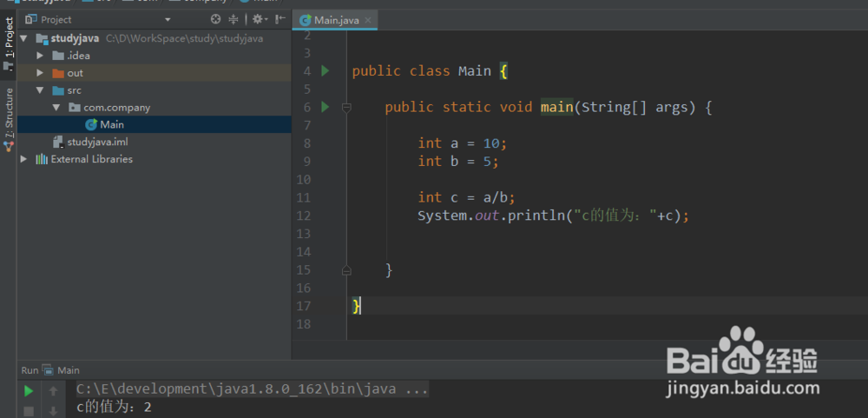Click up arrow in Run console
This screenshot has width=868, height=418.
[53, 391]
